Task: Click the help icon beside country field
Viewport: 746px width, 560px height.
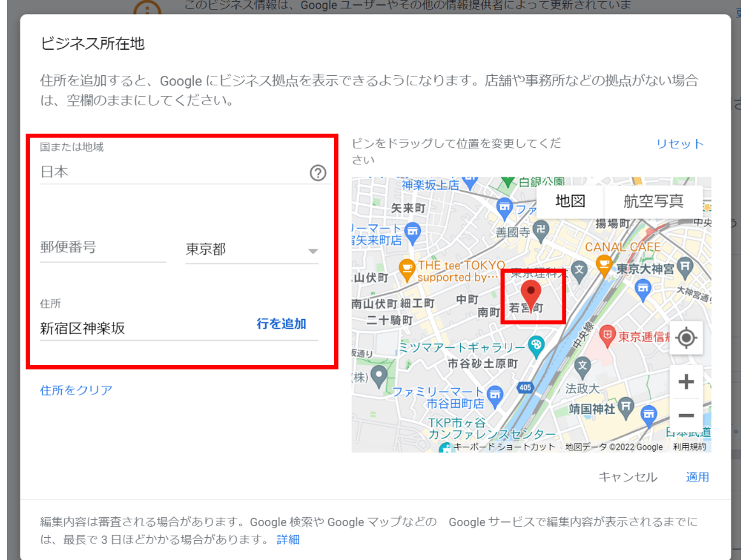Action: pos(318,173)
